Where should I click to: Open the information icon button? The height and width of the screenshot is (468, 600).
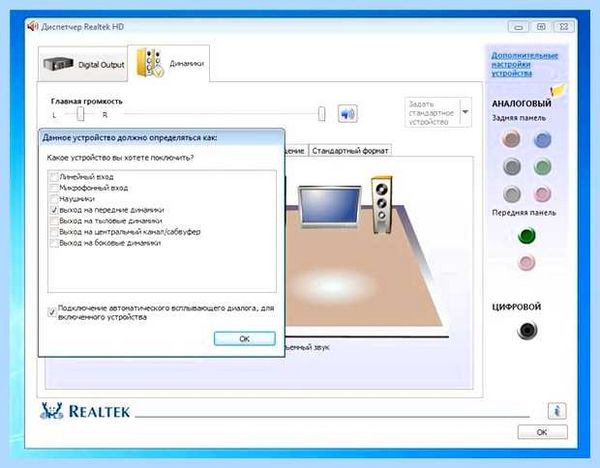(557, 411)
